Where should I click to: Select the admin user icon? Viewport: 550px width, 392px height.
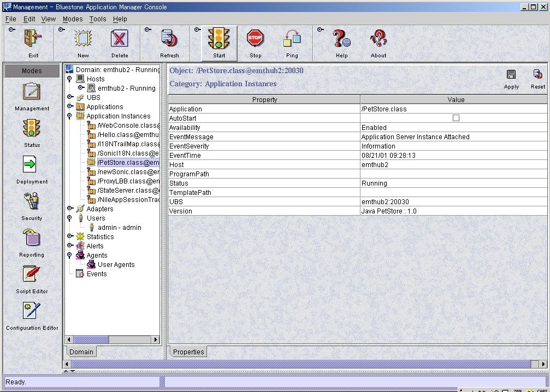91,227
